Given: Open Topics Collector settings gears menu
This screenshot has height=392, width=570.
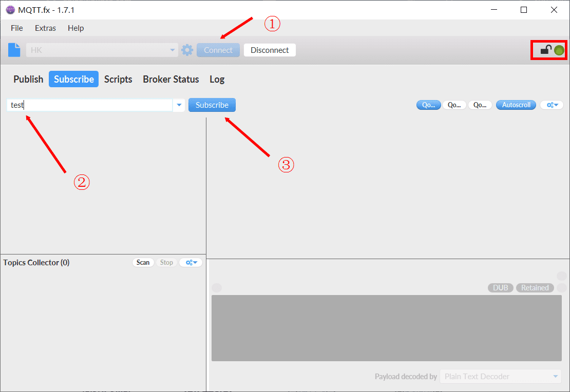Looking at the screenshot, I should 191,262.
